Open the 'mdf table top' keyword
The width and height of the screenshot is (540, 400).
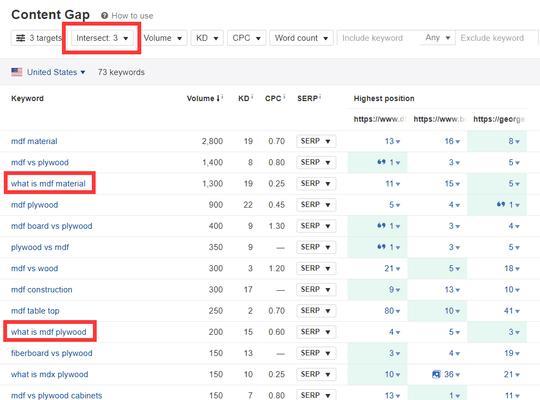(x=35, y=311)
